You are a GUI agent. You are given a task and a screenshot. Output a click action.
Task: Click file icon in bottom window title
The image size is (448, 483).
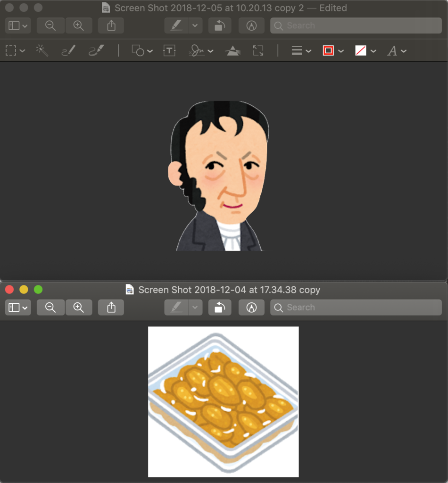click(130, 290)
